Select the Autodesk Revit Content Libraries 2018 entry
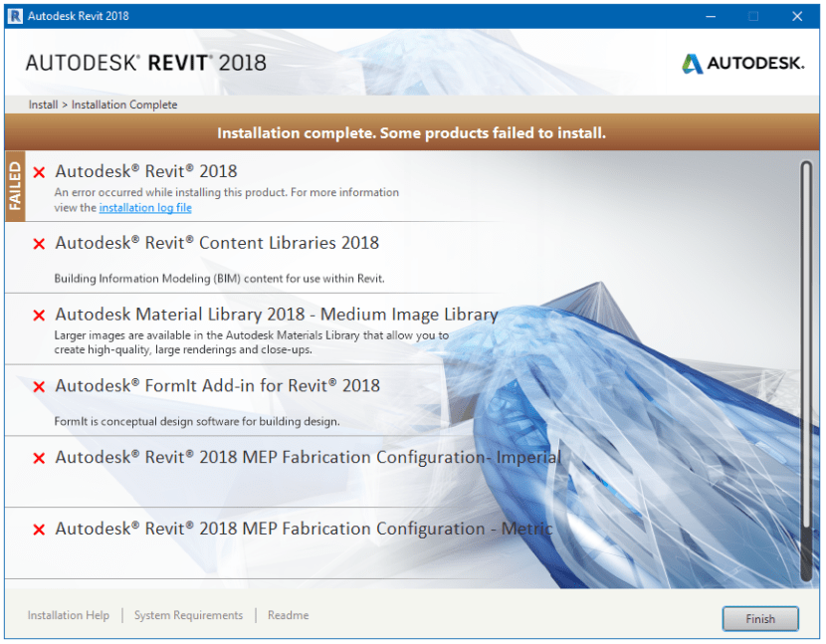 tap(217, 243)
